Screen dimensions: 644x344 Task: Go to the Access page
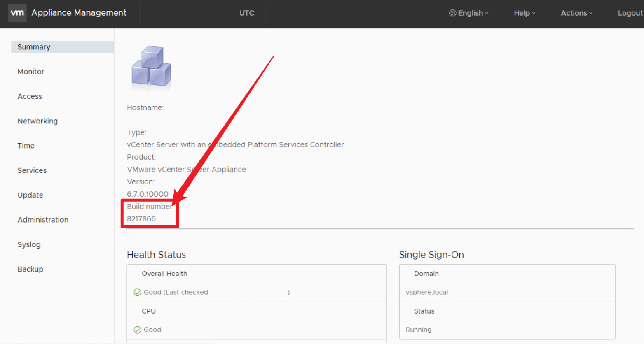30,96
